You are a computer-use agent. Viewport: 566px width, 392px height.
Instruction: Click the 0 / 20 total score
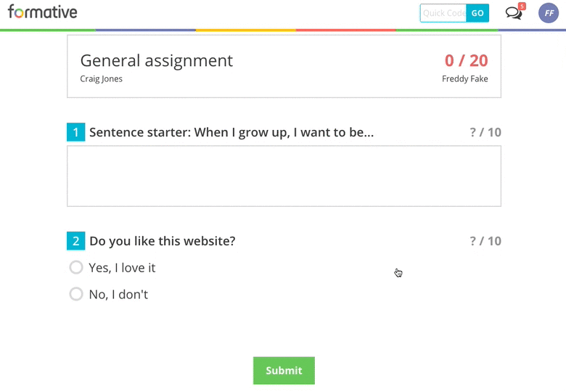(466, 60)
